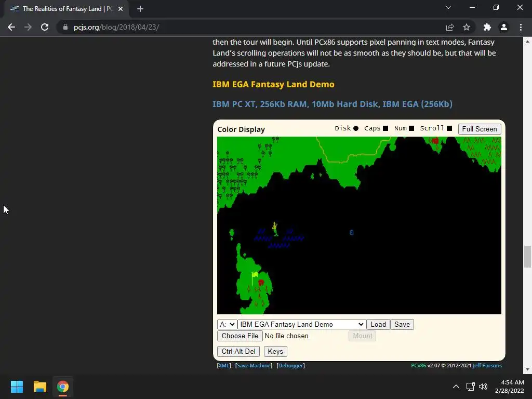Open the XML link
532x399 pixels.
[x=224, y=365]
